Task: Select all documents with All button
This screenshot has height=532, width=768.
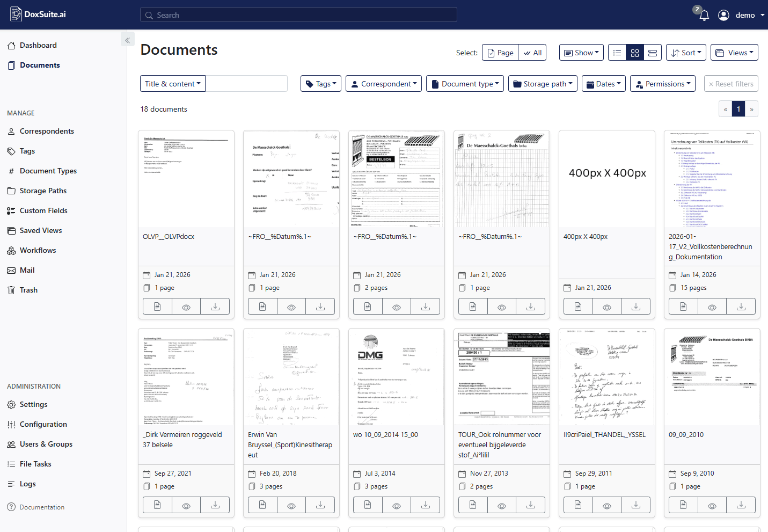Action: click(532, 53)
